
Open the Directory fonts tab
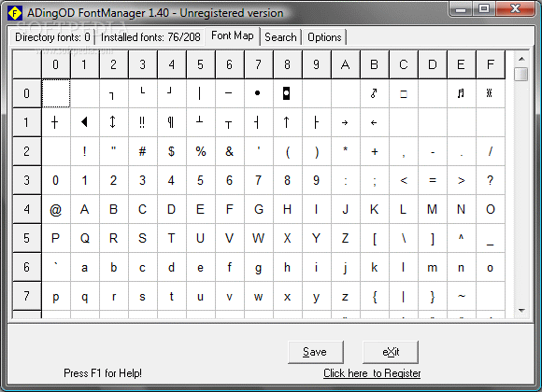[x=52, y=37]
